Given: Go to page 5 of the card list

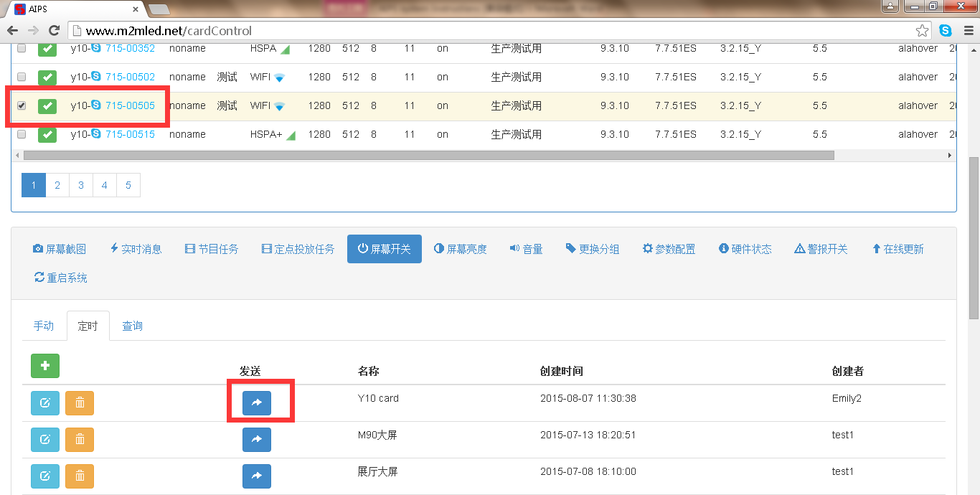Looking at the screenshot, I should [128, 185].
